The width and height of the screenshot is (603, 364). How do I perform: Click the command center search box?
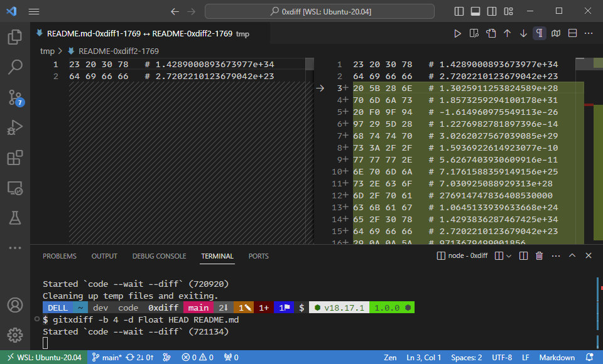[320, 11]
